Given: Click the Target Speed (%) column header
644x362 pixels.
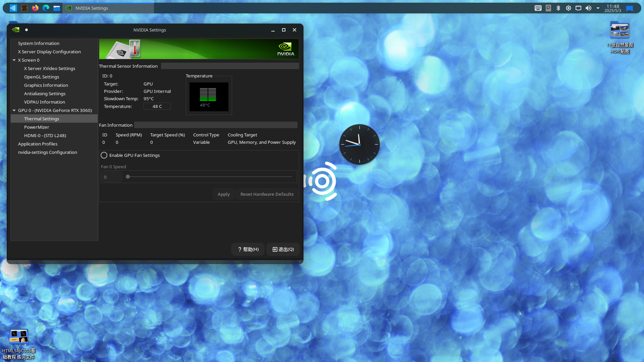Looking at the screenshot, I should 167,135.
